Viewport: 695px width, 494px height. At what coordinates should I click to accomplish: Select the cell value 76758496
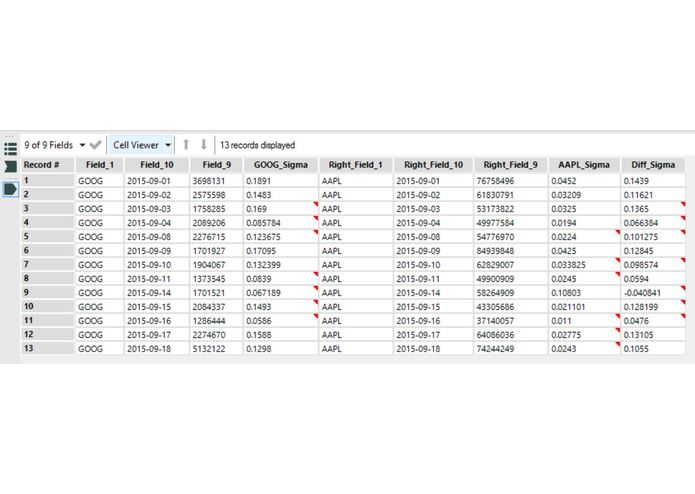coord(510,181)
